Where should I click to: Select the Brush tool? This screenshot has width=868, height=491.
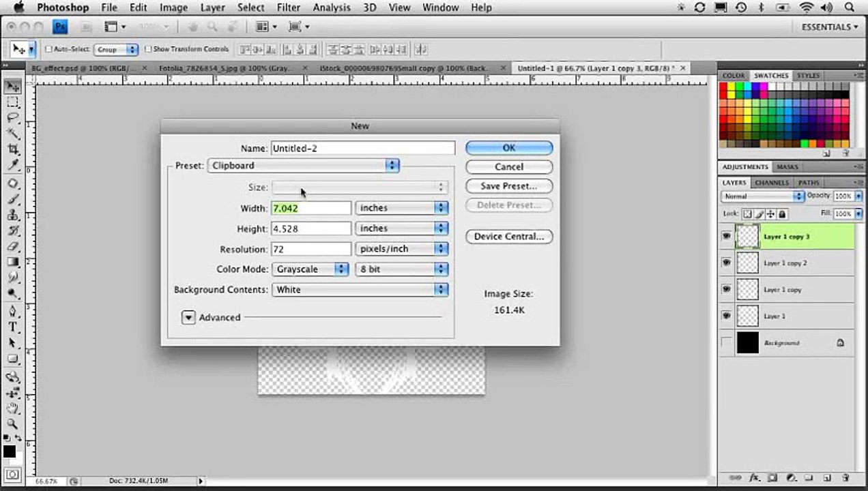click(x=13, y=199)
